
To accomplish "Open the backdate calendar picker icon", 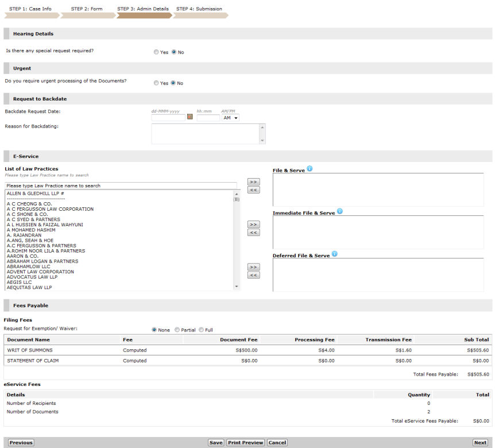I will (190, 117).
